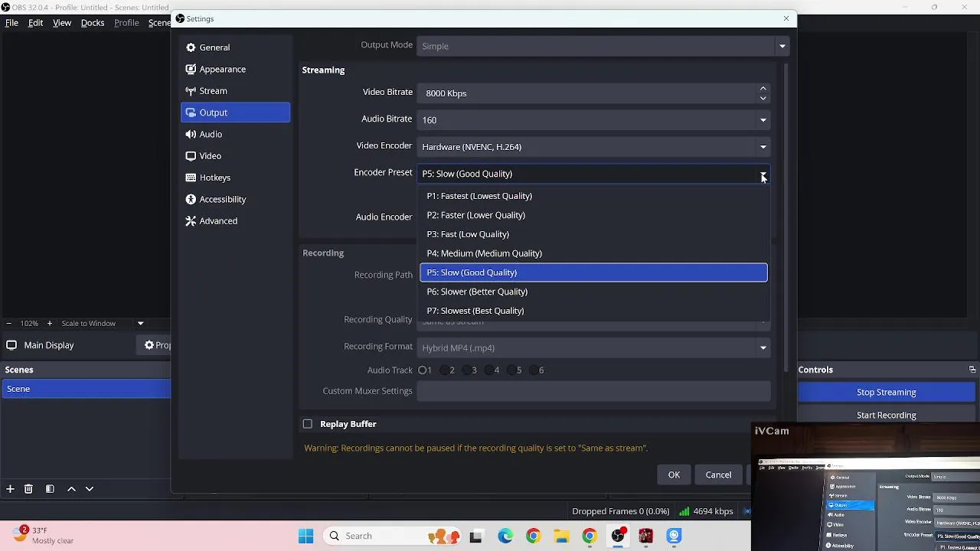The image size is (980, 551).
Task: Open the Profile menu in OBS
Action: 126,23
